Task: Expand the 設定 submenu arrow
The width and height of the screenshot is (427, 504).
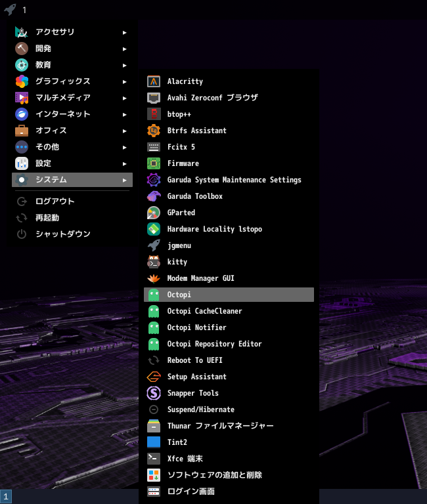Action: (125, 163)
